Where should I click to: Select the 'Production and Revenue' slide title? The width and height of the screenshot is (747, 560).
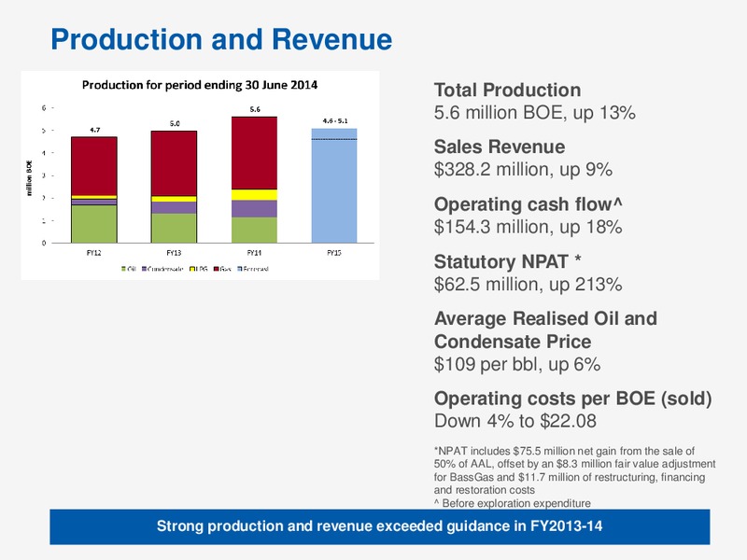click(x=221, y=39)
